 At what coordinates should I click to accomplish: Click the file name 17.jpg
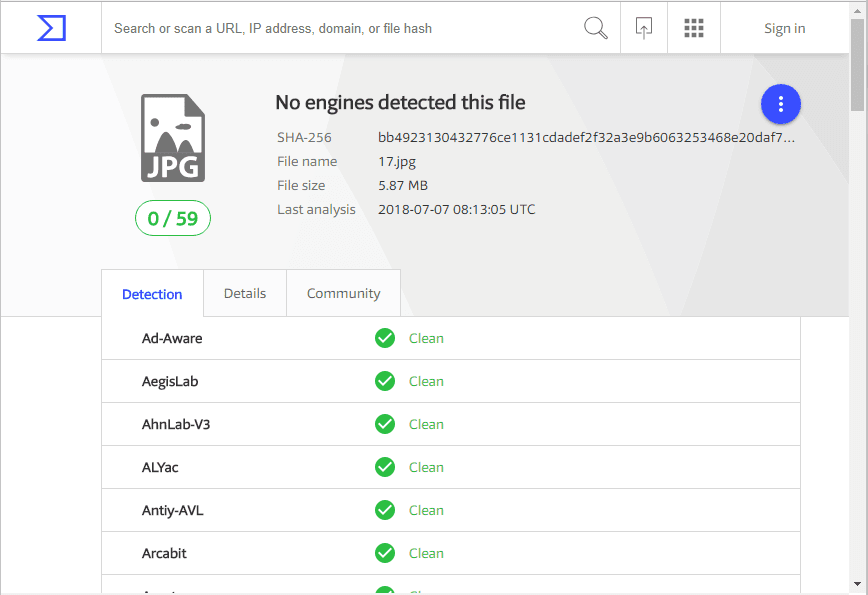397,162
